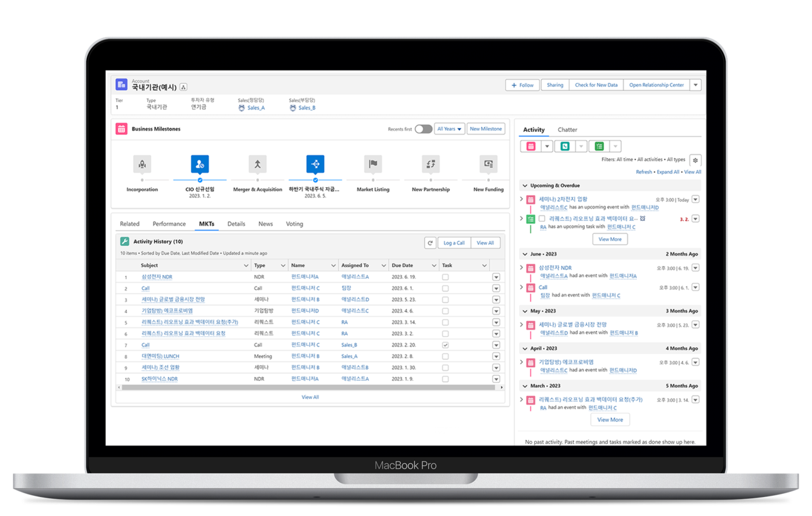
Task: Click the Business Milestones calendar icon
Action: coord(121,129)
